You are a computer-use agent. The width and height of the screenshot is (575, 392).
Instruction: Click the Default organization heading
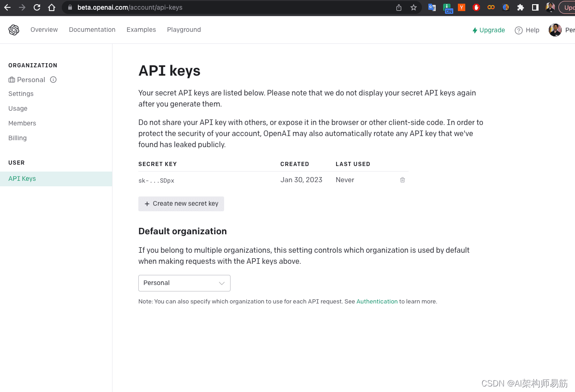click(x=183, y=232)
